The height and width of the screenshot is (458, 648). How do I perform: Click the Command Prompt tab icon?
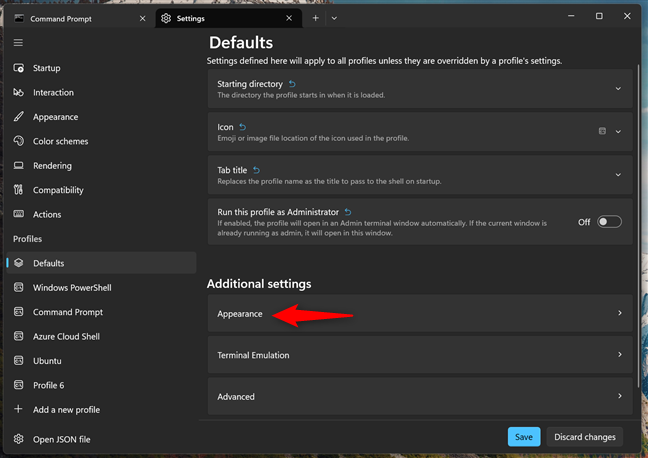click(19, 18)
